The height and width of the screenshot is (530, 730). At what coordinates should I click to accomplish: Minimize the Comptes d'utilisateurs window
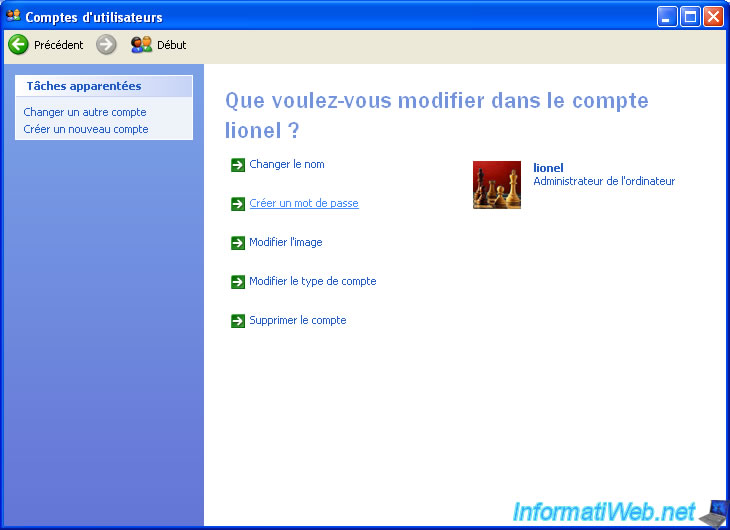(667, 16)
